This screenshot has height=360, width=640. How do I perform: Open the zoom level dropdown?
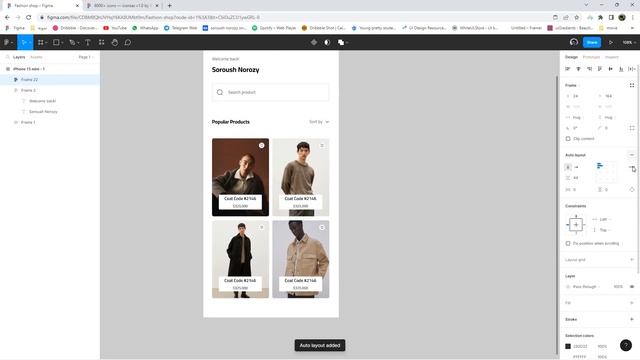629,42
